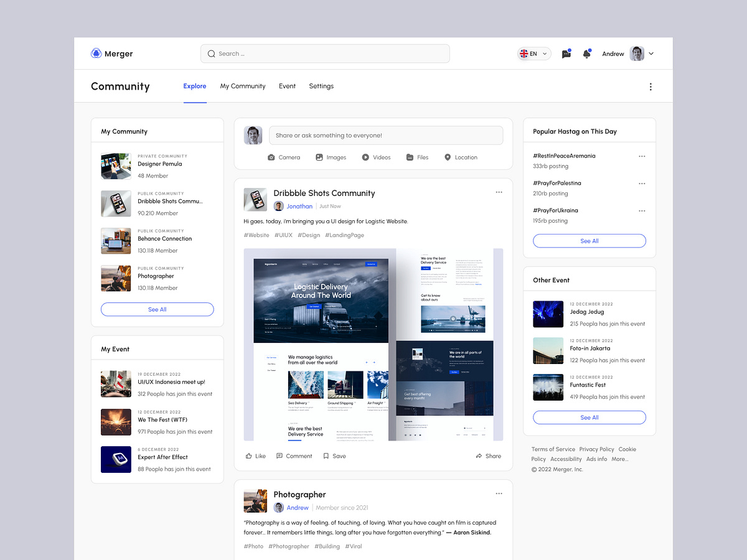Open the Expert After Effect event thumbnail
The image size is (747, 560).
116,459
